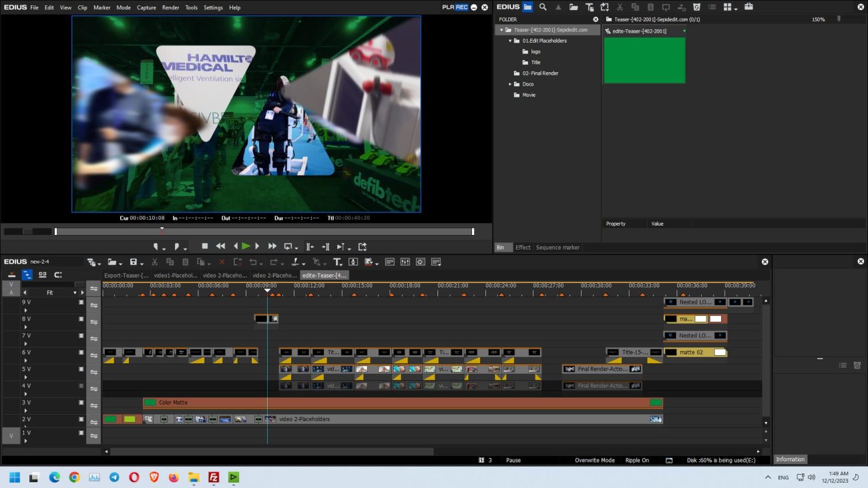Toggle the insert/overwrite mode icon on the timeline

pyautogui.click(x=11, y=274)
